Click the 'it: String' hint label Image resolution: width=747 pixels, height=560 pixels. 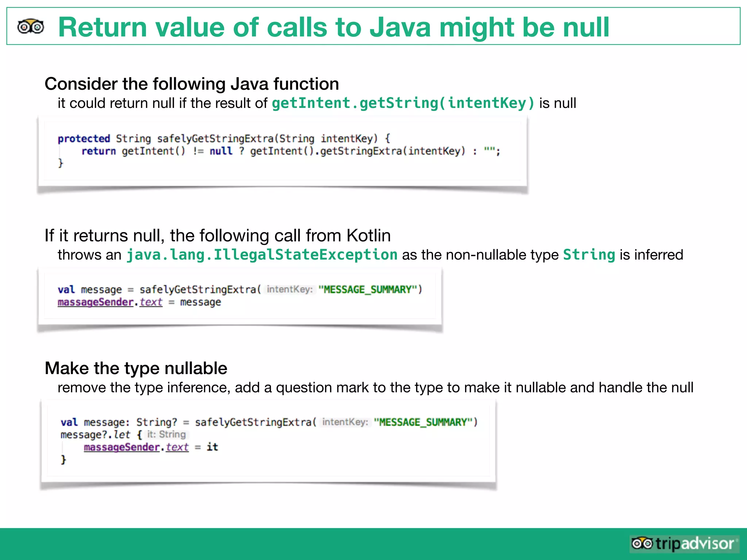pyautogui.click(x=166, y=435)
